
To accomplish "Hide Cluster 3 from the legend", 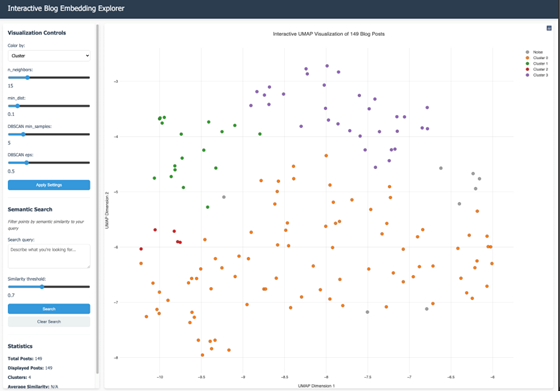I will tap(536, 75).
